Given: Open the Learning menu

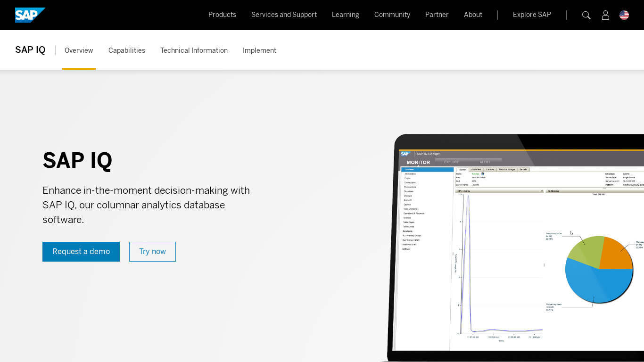Looking at the screenshot, I should (346, 15).
